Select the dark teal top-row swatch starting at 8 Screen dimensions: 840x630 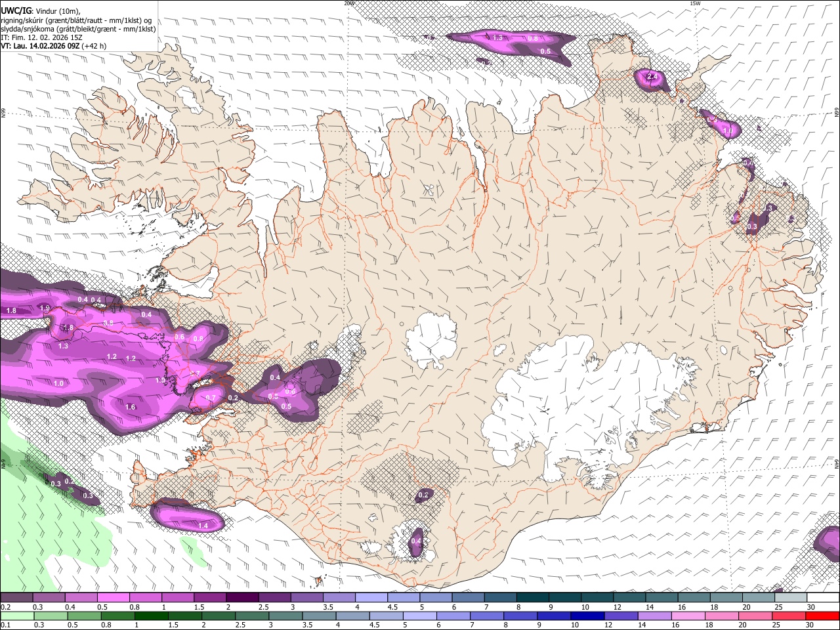(x=532, y=597)
